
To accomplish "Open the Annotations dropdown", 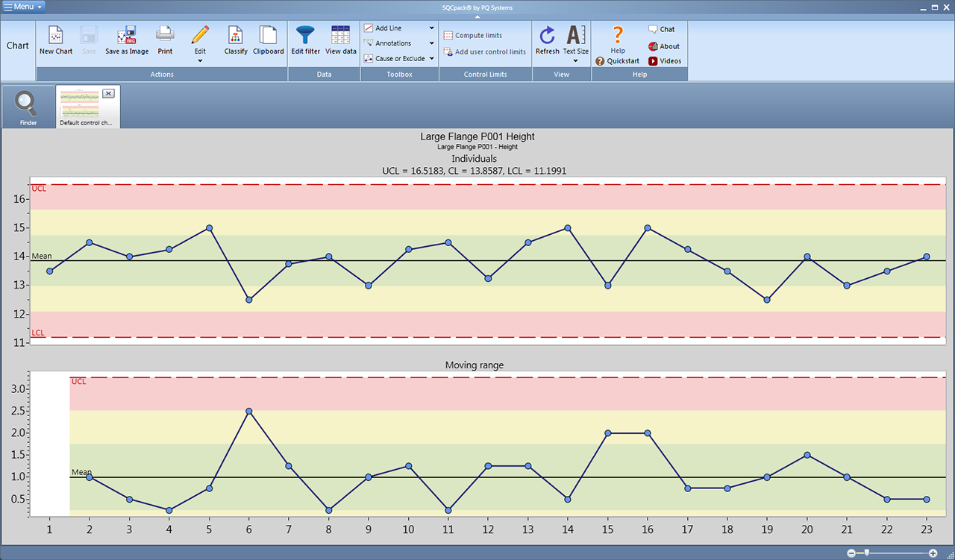I will click(x=431, y=43).
